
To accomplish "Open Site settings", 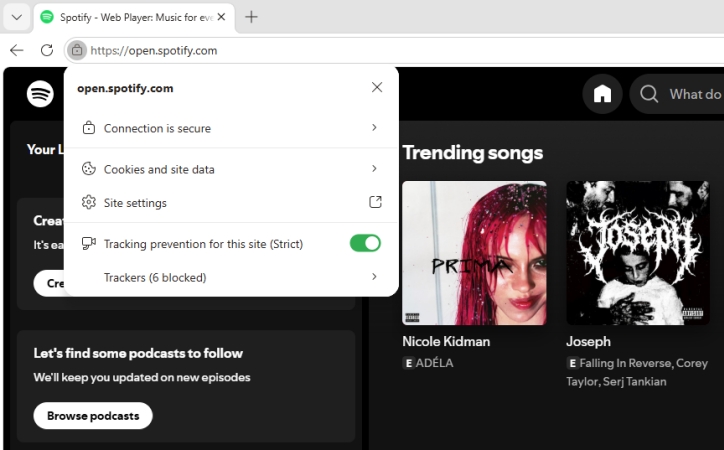I will [230, 203].
